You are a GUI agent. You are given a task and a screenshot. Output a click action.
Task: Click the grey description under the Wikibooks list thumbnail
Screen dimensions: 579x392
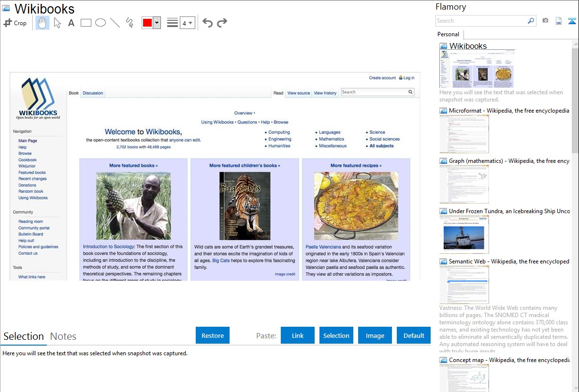(501, 96)
